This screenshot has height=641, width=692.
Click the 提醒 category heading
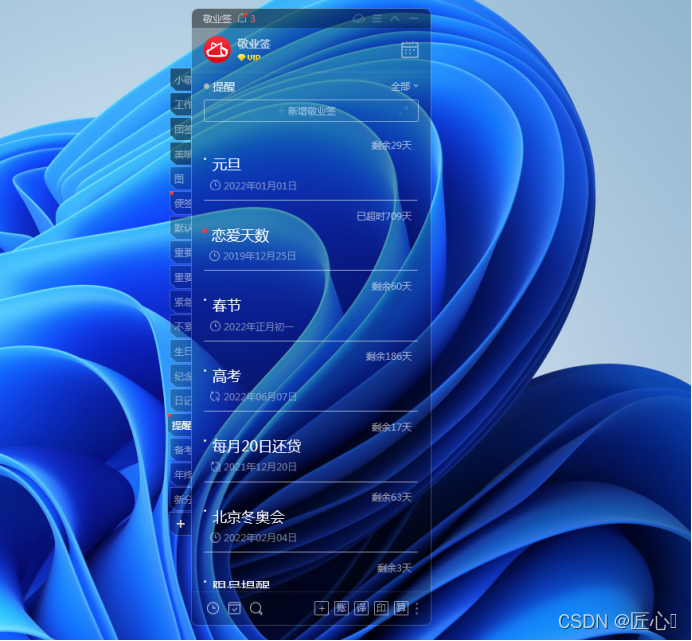[223, 87]
